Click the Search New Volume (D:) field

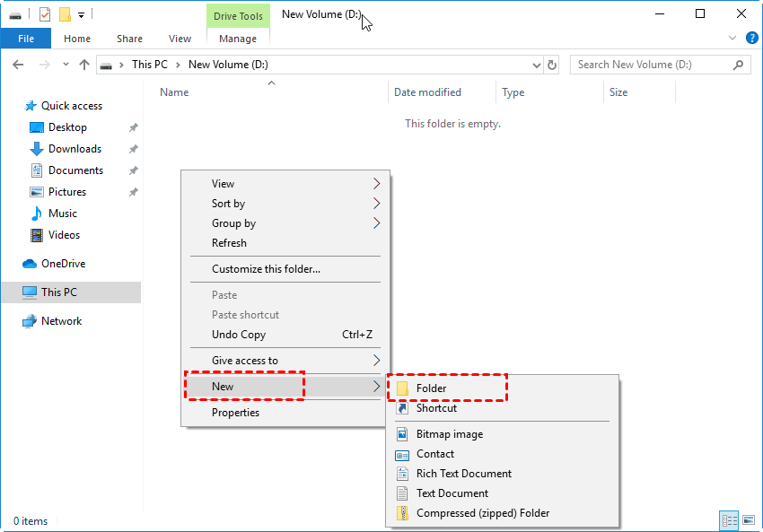pos(651,65)
